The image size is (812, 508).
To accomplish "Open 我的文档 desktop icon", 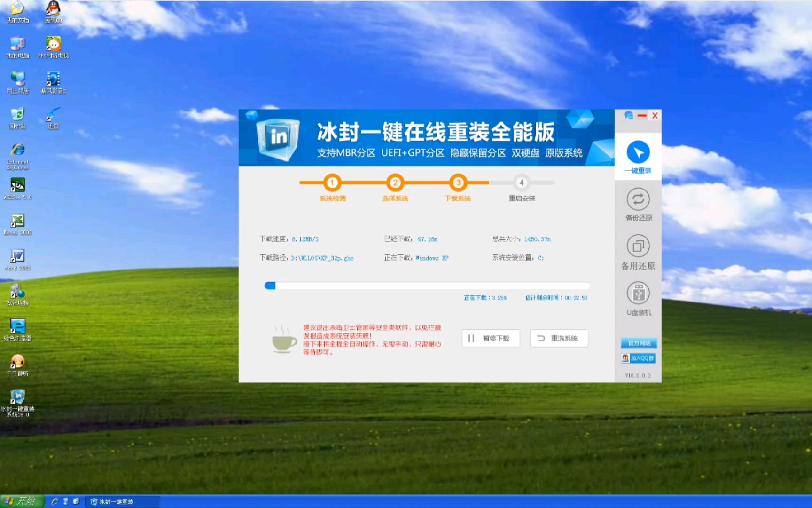I will (17, 12).
